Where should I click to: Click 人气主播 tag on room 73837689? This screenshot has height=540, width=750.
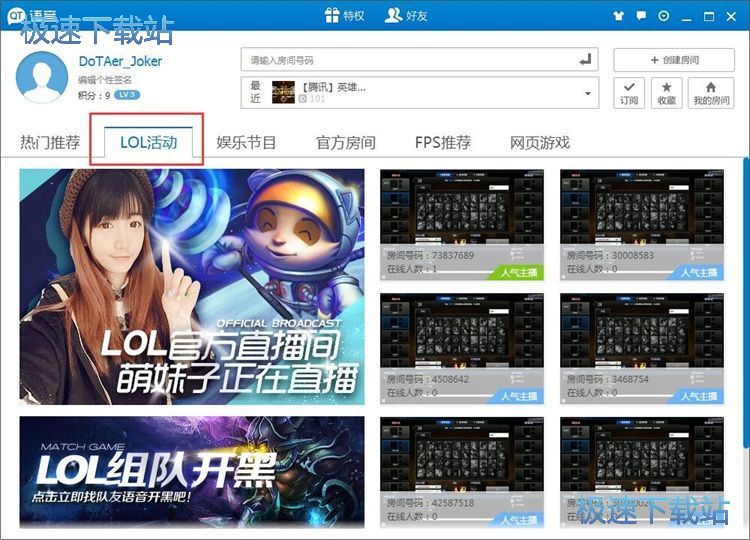518,273
